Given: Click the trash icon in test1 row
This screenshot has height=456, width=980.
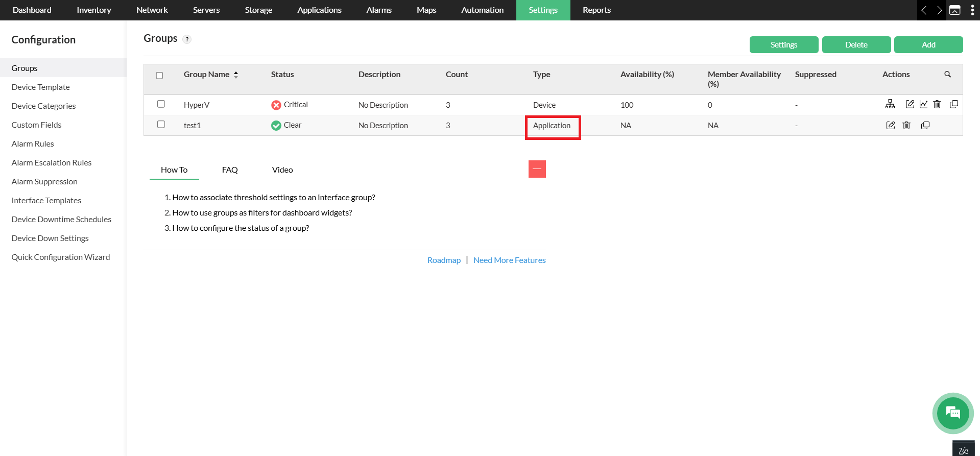Looking at the screenshot, I should (x=906, y=125).
